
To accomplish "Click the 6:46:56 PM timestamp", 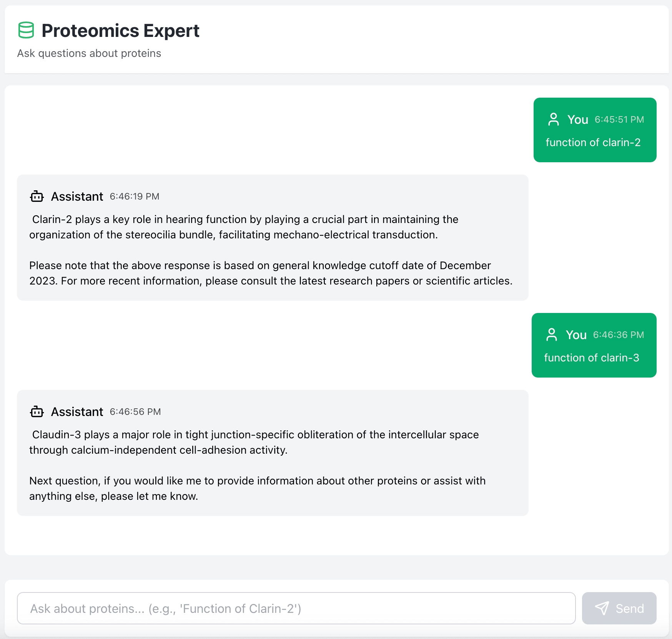I will coord(135,411).
